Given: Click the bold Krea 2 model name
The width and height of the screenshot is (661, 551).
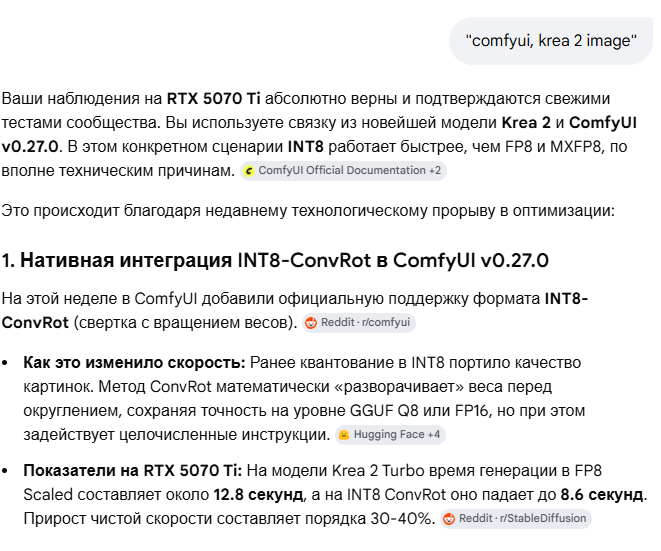Looking at the screenshot, I should pos(526,123).
